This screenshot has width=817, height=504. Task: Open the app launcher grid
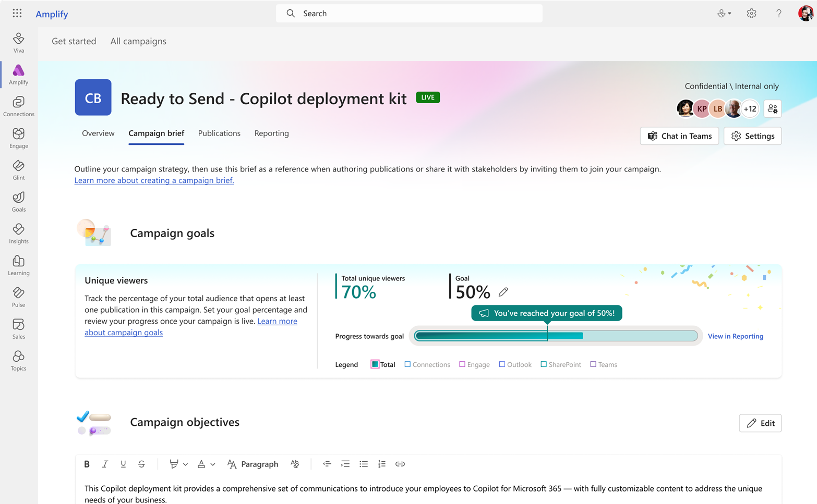click(17, 13)
